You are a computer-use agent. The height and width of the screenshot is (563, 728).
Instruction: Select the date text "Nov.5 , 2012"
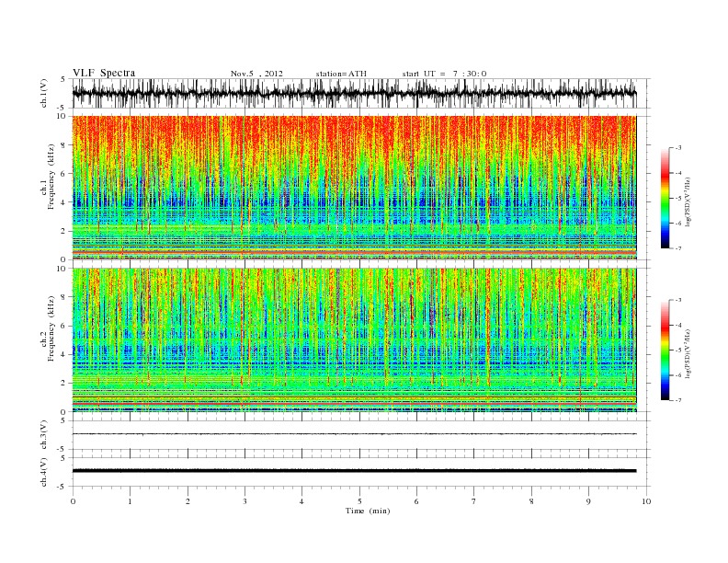pos(256,74)
